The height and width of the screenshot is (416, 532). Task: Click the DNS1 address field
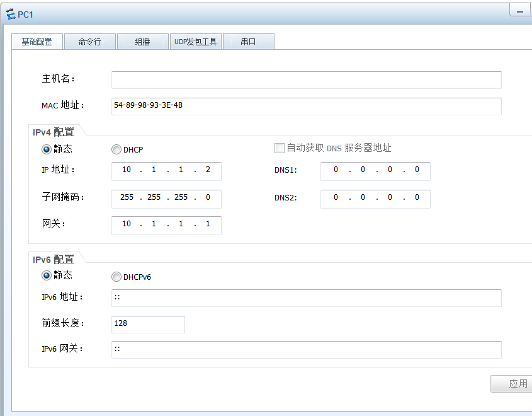(375, 171)
